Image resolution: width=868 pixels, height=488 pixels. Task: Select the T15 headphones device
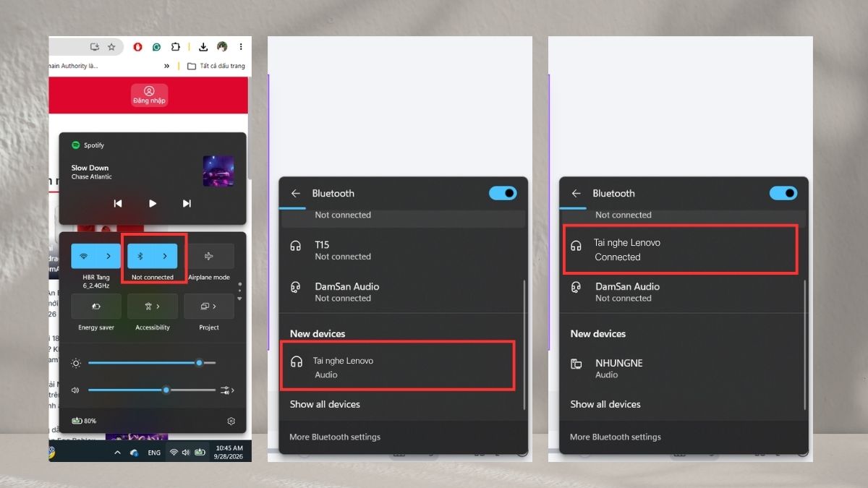(401, 250)
